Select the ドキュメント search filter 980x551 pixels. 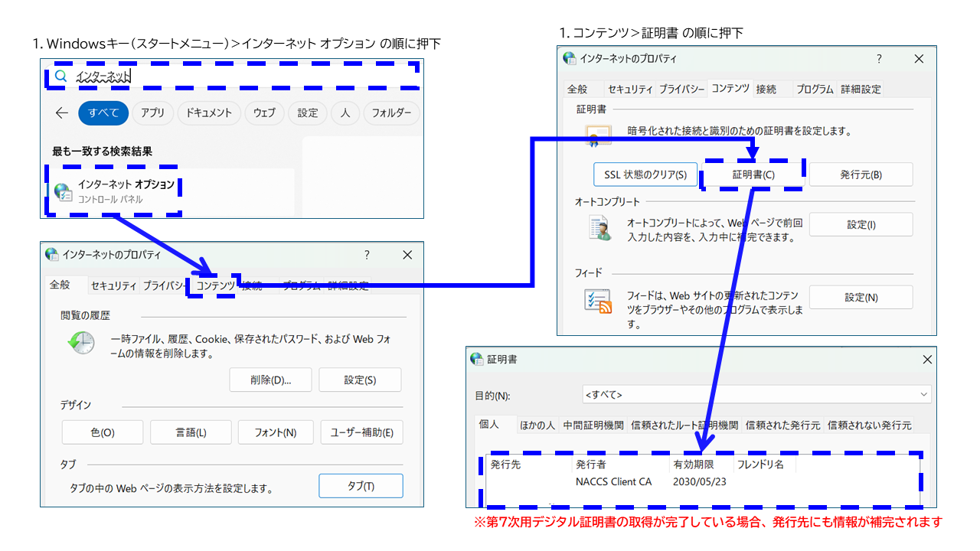pos(209,113)
